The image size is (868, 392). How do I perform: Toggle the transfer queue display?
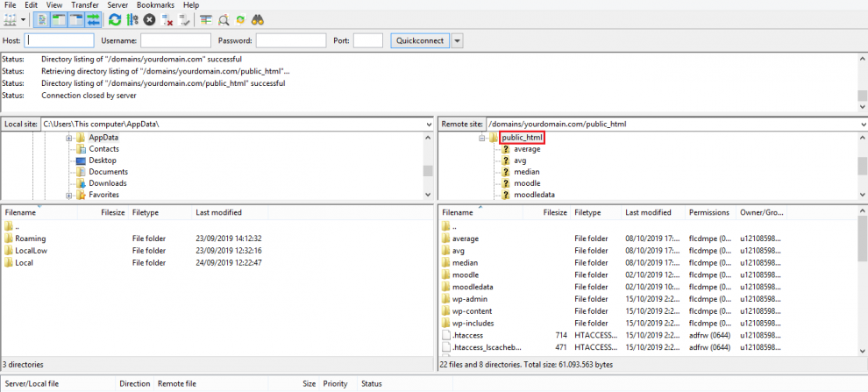point(93,20)
